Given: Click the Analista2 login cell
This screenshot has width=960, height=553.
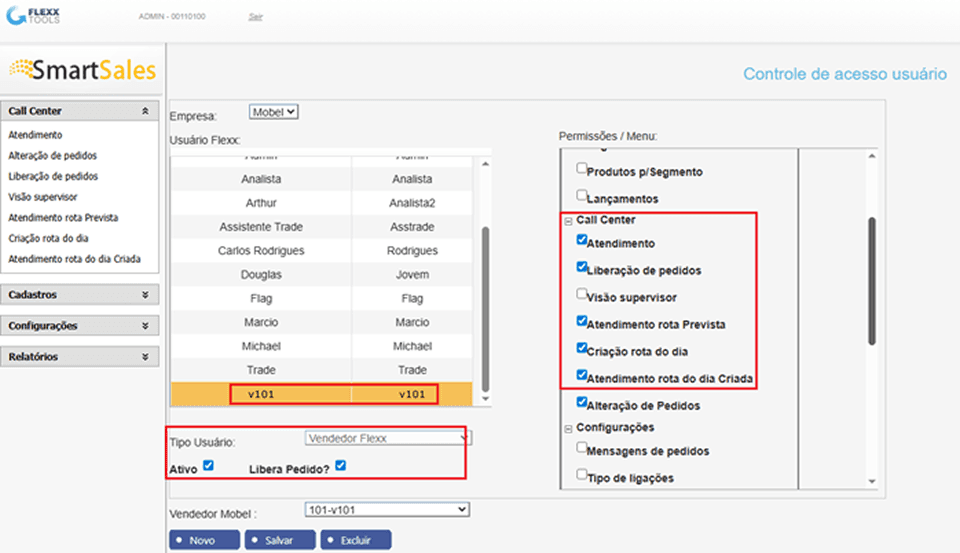Looking at the screenshot, I should click(x=412, y=203).
